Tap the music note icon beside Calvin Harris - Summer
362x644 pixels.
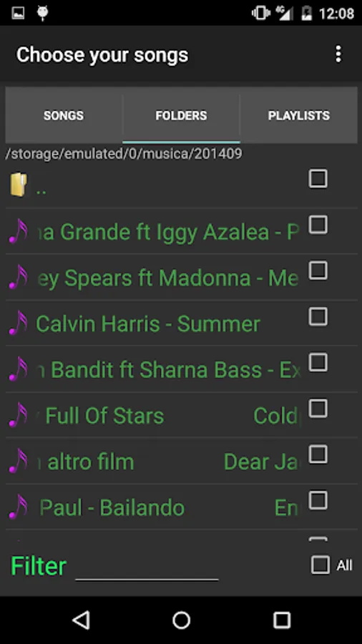[x=19, y=323]
